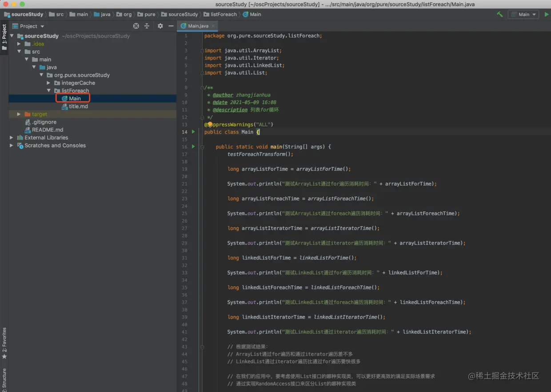The height and width of the screenshot is (392, 551).
Task: Open the 2: Favorites tool window
Action: 4,343
